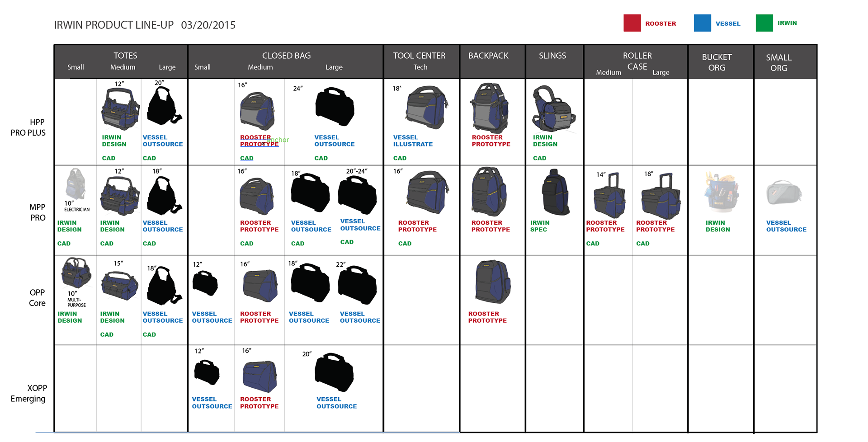
Task: Click the title 'IRWIN PRODUCT LINE-UP 03/20/2015'
Action: pyautogui.click(x=145, y=25)
